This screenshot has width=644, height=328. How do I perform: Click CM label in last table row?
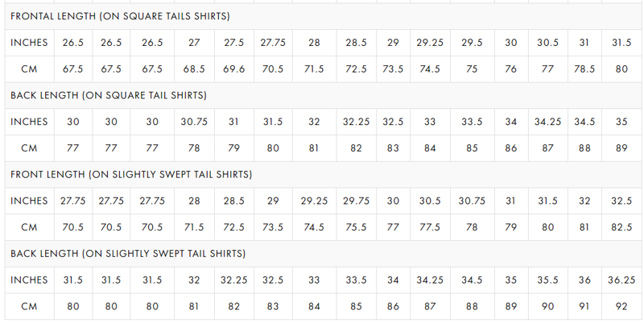tap(29, 306)
